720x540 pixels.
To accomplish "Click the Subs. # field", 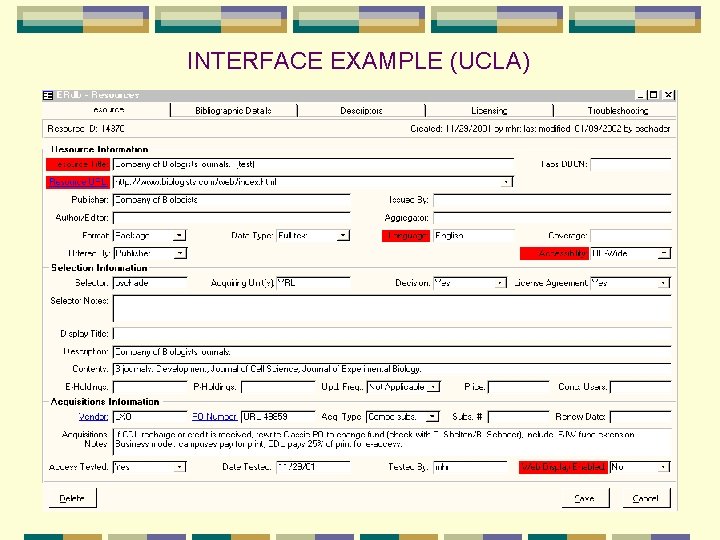I will [518, 417].
